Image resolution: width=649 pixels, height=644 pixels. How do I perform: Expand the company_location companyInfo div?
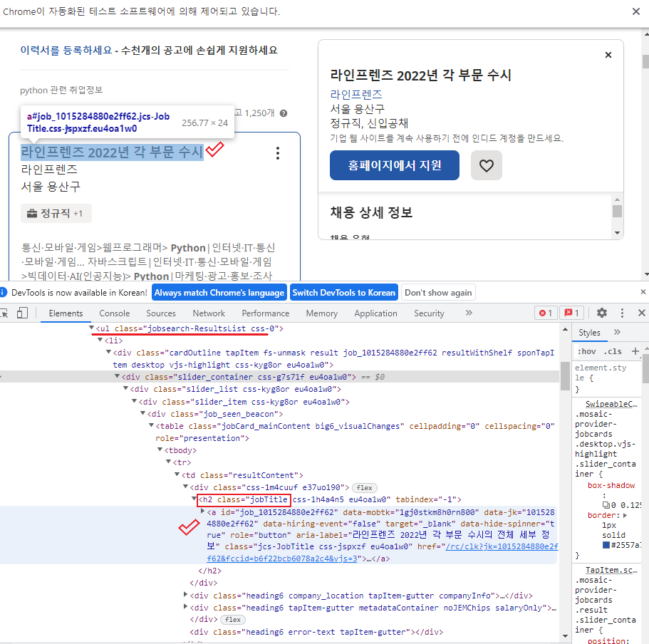click(185, 595)
